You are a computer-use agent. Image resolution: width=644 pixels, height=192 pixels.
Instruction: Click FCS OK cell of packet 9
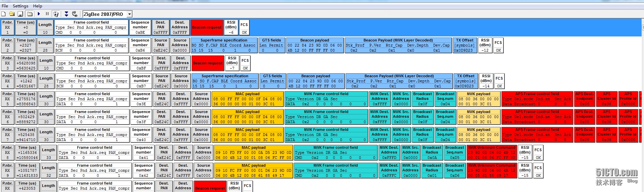(538, 170)
